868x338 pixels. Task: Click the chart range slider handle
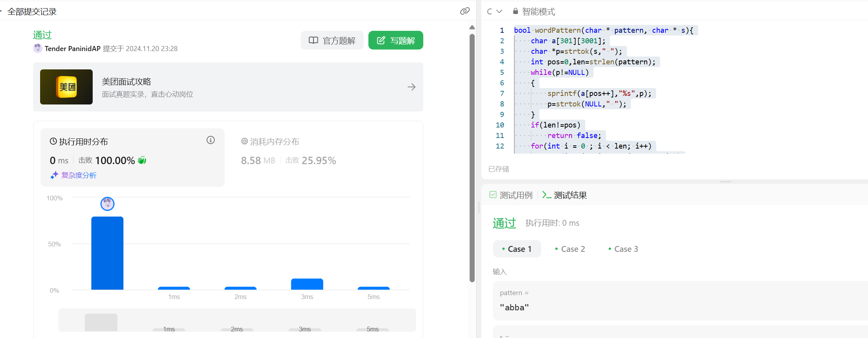coord(101,322)
